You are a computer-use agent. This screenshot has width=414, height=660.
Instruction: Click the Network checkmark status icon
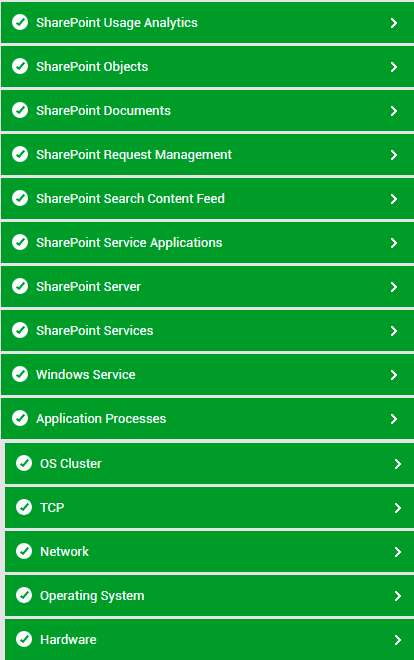[x=24, y=551]
